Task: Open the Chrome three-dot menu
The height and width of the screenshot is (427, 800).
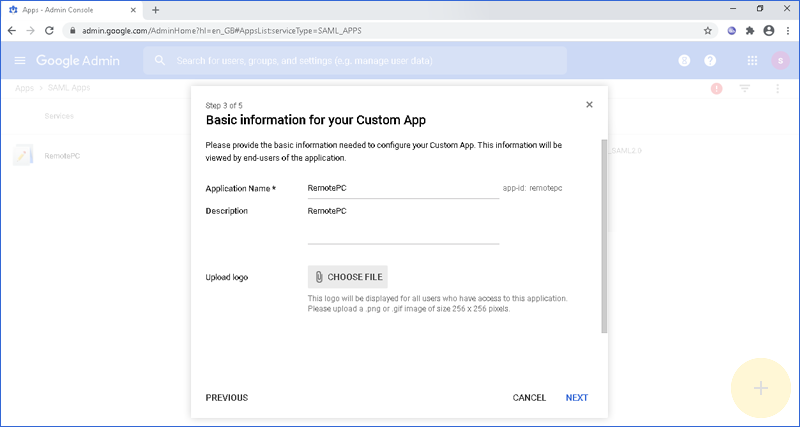Action: tap(786, 30)
